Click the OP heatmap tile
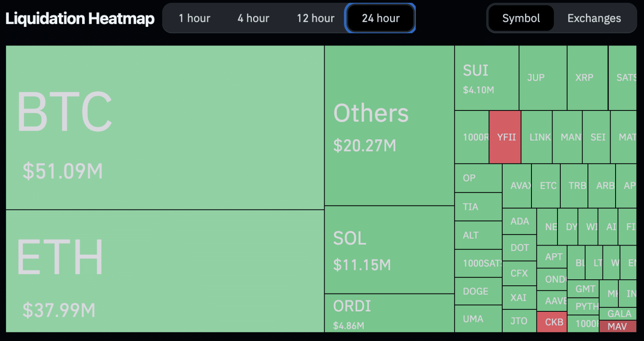This screenshot has height=341, width=644. (x=478, y=178)
